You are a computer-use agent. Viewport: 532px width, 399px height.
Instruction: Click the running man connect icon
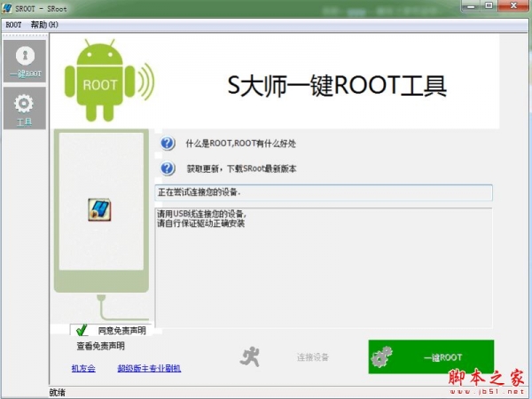point(250,356)
